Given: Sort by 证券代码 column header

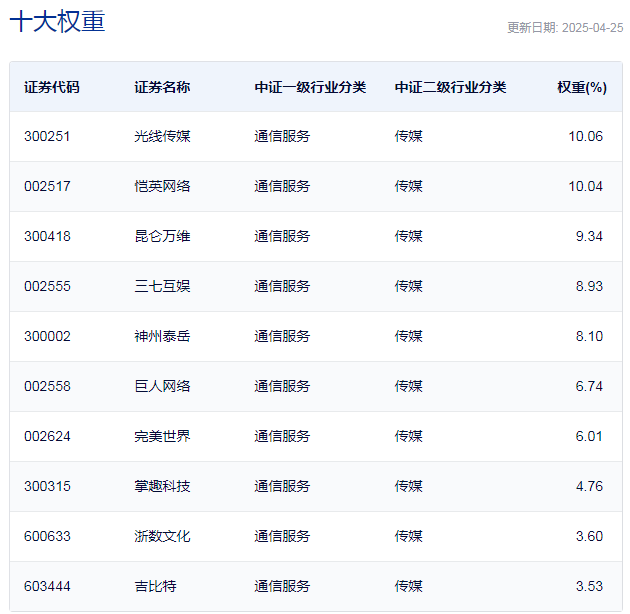Looking at the screenshot, I should [52, 87].
